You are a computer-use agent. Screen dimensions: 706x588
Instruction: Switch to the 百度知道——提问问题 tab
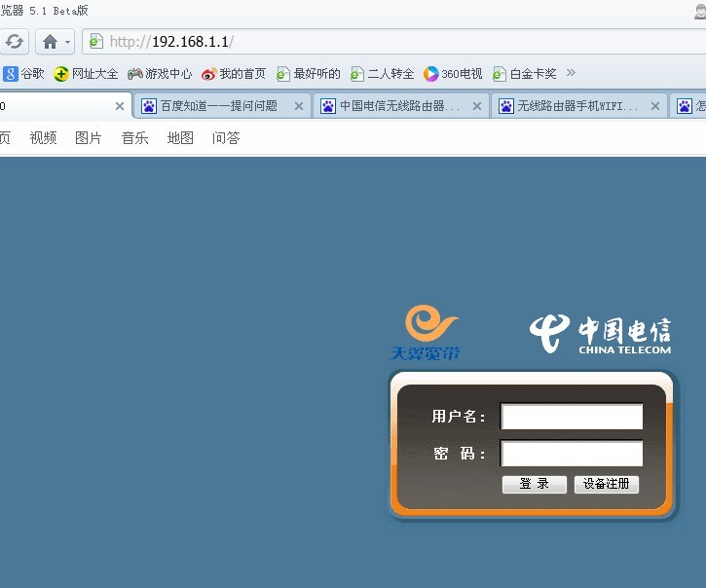coord(222,106)
